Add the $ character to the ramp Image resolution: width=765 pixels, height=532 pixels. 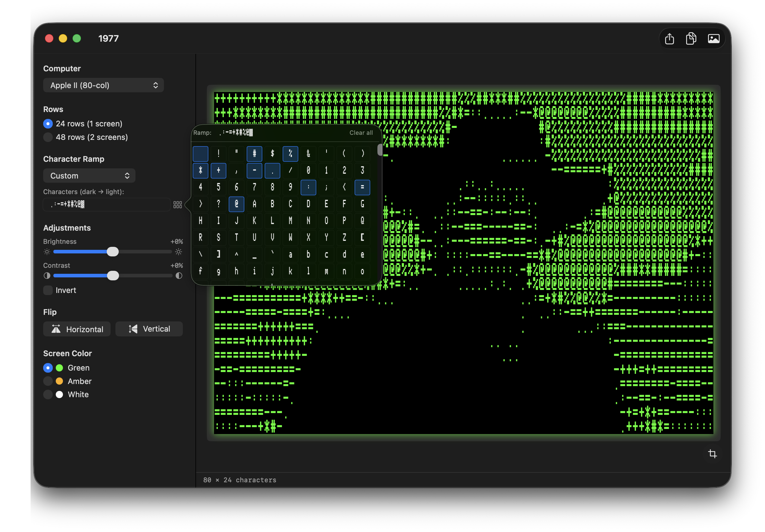tap(272, 153)
